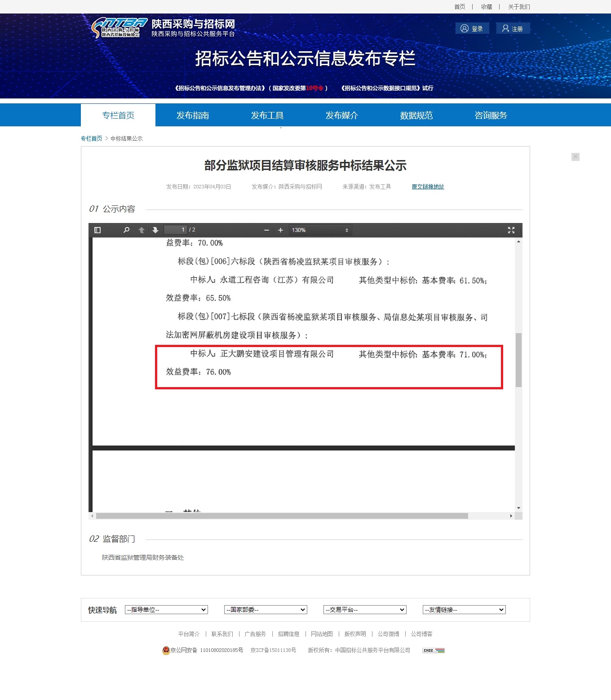611x700 pixels.
Task: Open the 友情链接 dropdown
Action: pos(464,610)
